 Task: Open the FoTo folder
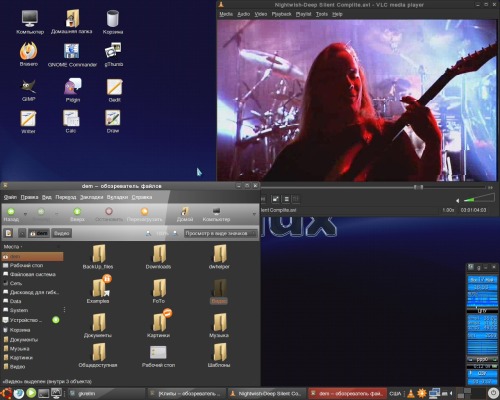pos(159,291)
